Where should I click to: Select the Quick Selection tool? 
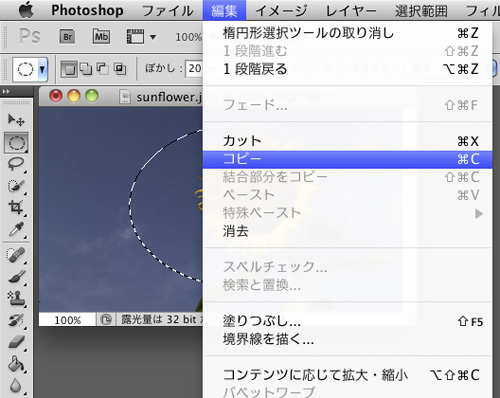click(x=16, y=186)
